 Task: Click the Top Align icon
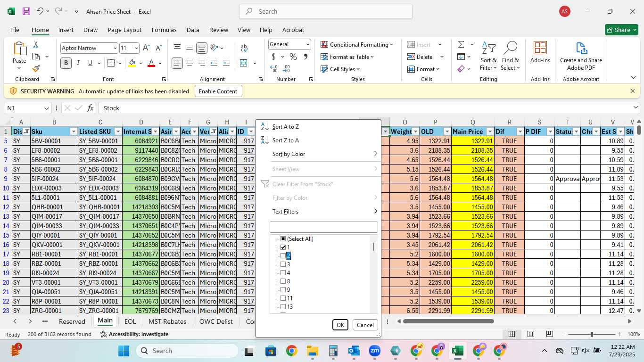177,48
